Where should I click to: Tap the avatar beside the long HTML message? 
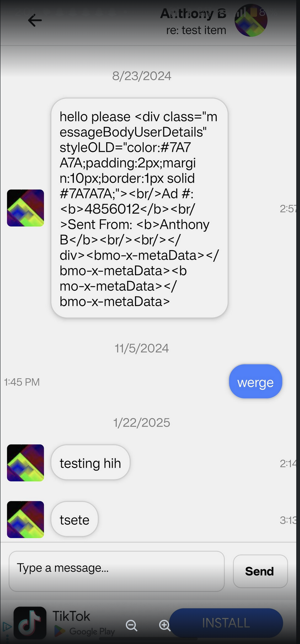pyautogui.click(x=25, y=208)
